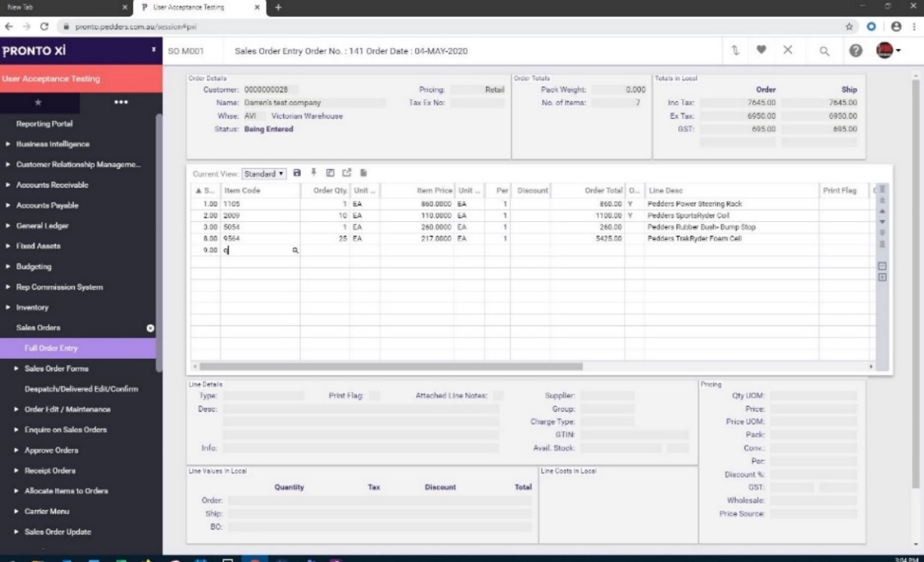Select row with Pedders SportsRyder Coil

coord(532,216)
